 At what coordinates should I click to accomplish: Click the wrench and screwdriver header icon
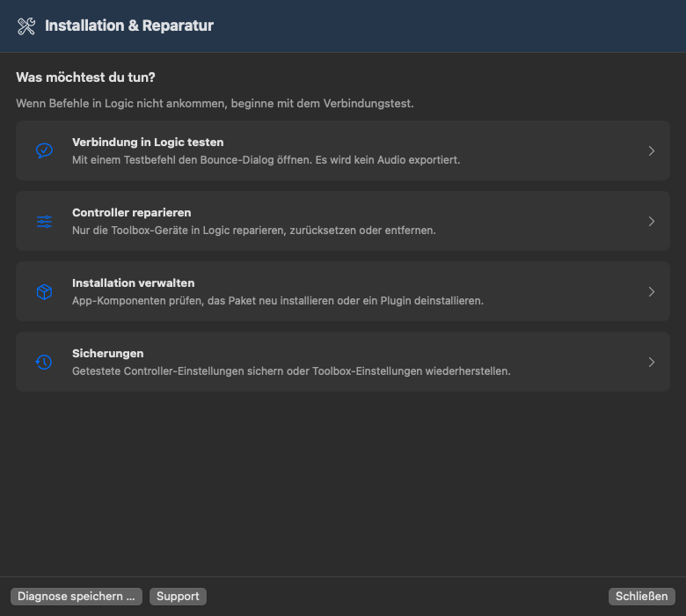point(26,26)
